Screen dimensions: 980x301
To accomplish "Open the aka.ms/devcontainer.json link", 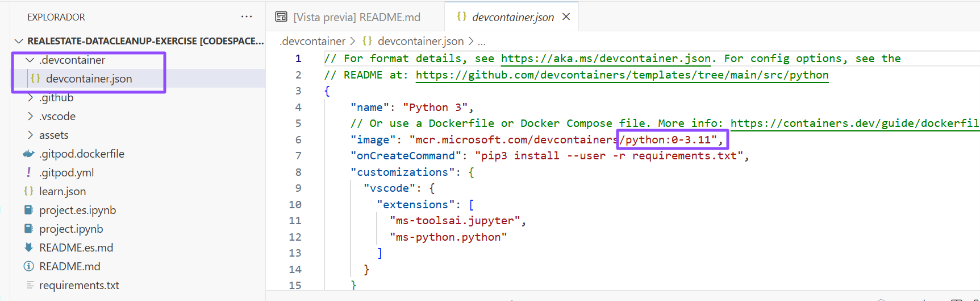I will (x=606, y=59).
